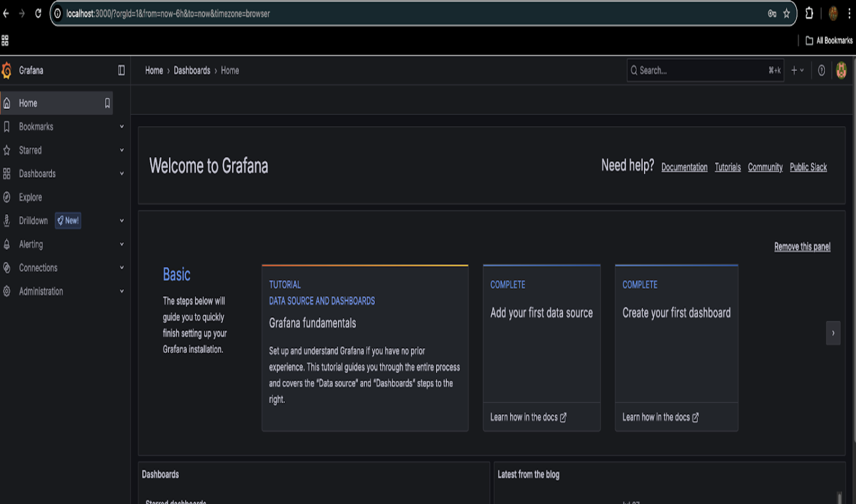Expand the Bookmarks section chevron
The width and height of the screenshot is (856, 504).
coord(121,127)
